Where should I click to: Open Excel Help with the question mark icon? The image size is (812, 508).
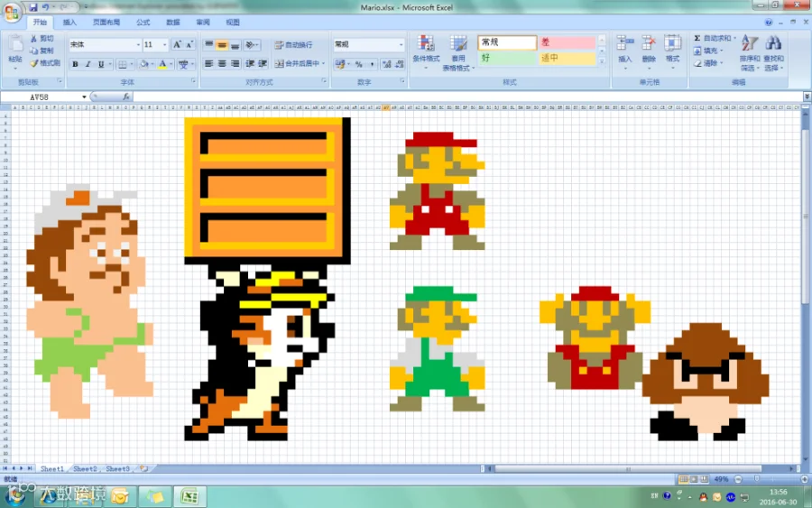coord(769,23)
